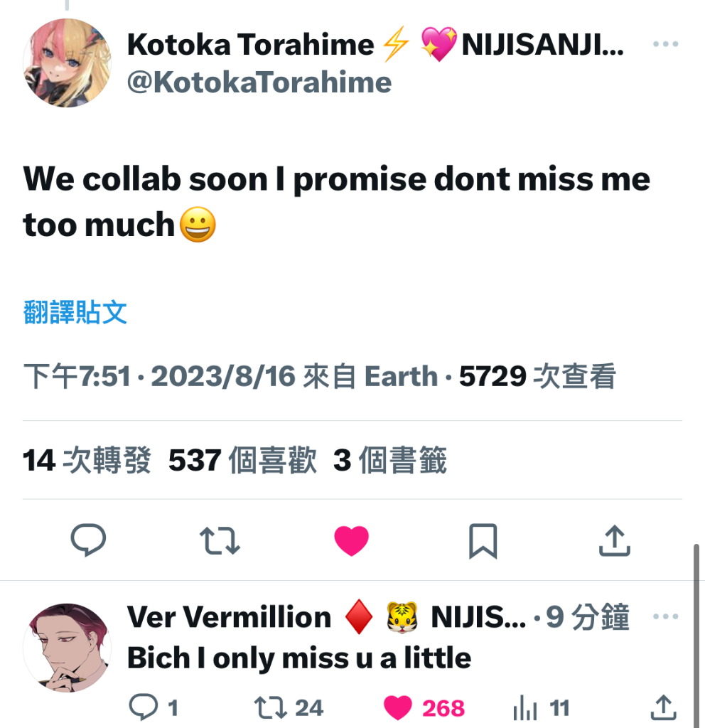705x728 pixels.
Task: Open Kotoka Torahime's profile picture
Action: (x=68, y=63)
